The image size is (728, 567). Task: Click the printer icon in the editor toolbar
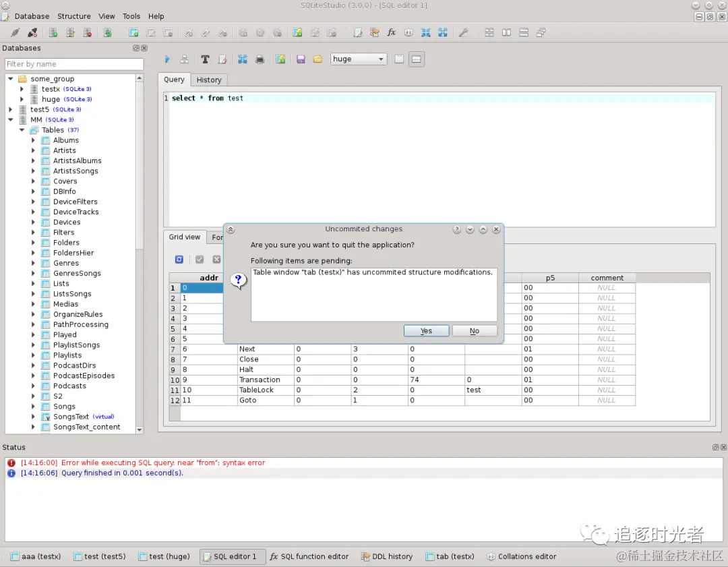(x=260, y=59)
